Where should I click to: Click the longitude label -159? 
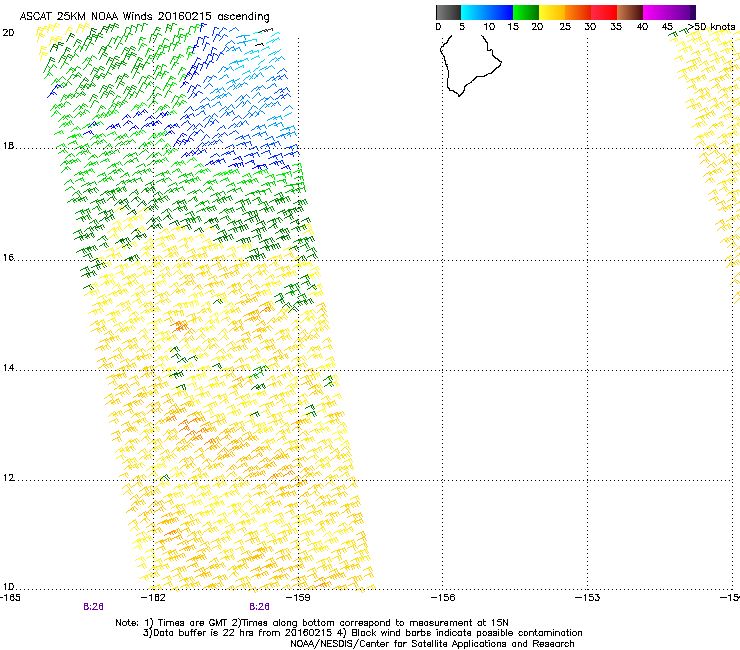coord(298,598)
